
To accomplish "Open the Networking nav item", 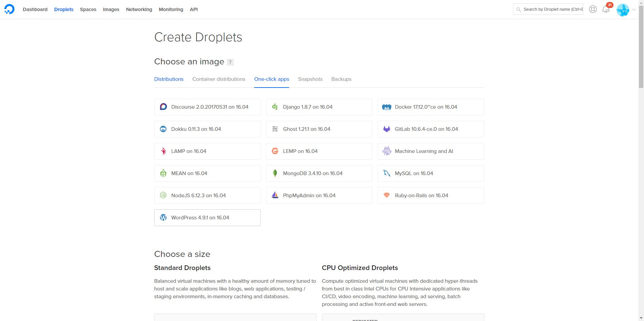I will [x=139, y=9].
